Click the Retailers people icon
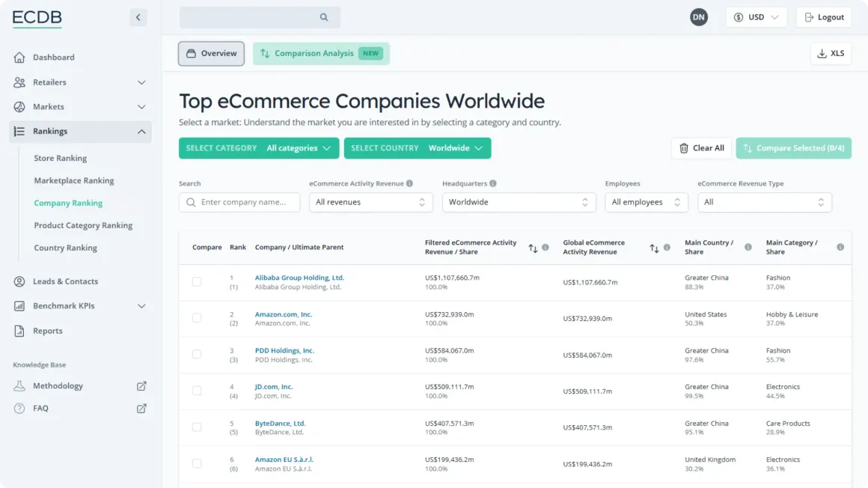Image resolution: width=868 pixels, height=488 pixels. [19, 82]
